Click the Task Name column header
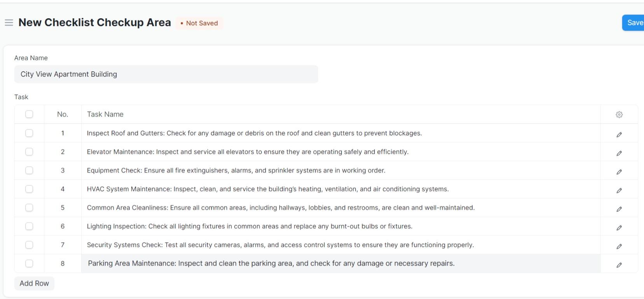The image size is (644, 299). (x=105, y=114)
